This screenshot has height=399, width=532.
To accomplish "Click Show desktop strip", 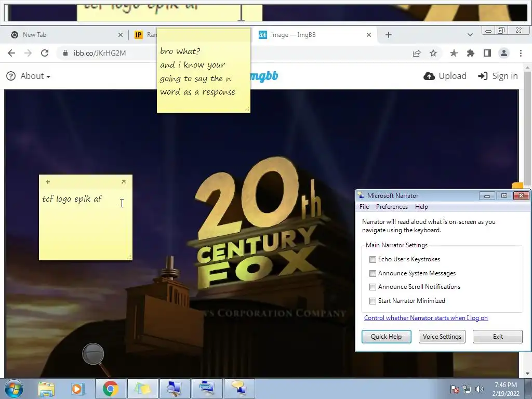I will pyautogui.click(x=528, y=389).
